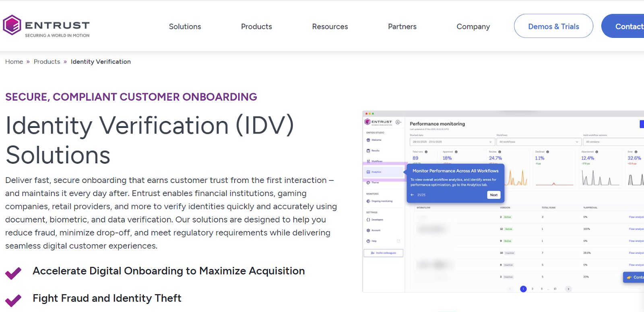This screenshot has width=644, height=312.
Task: Click the back arrow in the tour tooltip
Action: pyautogui.click(x=412, y=195)
